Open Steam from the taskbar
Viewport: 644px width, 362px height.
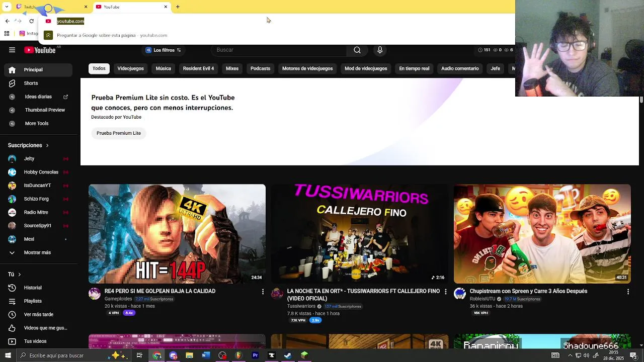pos(288,355)
